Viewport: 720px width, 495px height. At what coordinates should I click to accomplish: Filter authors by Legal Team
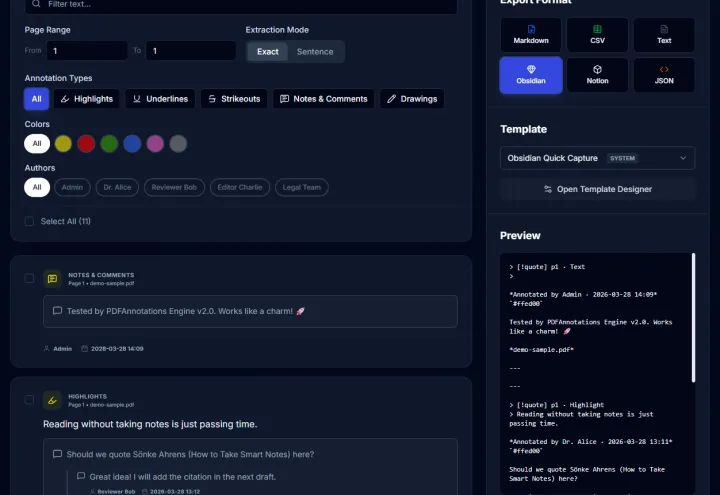tap(302, 187)
